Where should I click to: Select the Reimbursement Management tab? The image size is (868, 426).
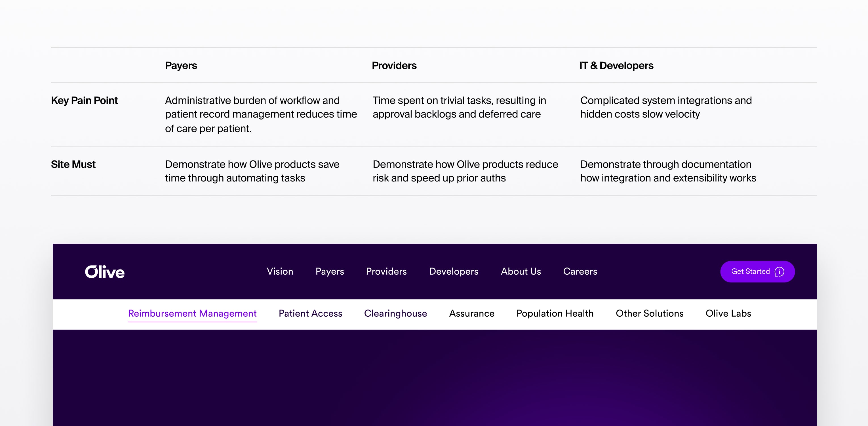(x=192, y=313)
